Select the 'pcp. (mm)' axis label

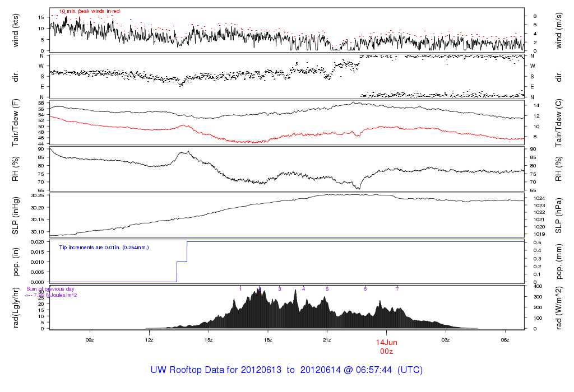559,262
